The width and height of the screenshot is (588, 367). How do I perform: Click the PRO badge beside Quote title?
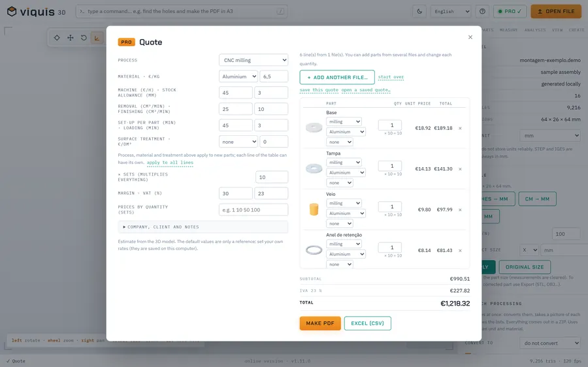pos(126,42)
